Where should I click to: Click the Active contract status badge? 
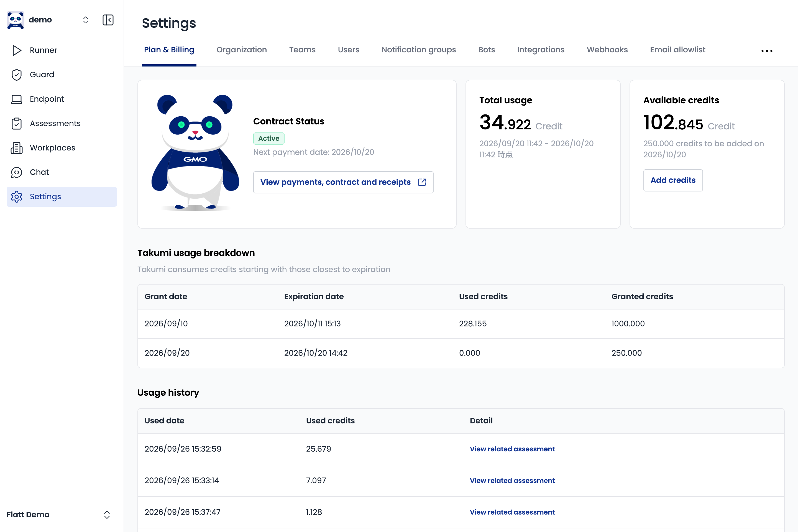click(269, 139)
